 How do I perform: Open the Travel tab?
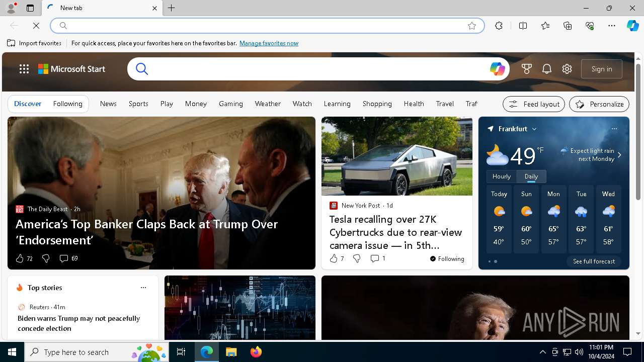445,104
